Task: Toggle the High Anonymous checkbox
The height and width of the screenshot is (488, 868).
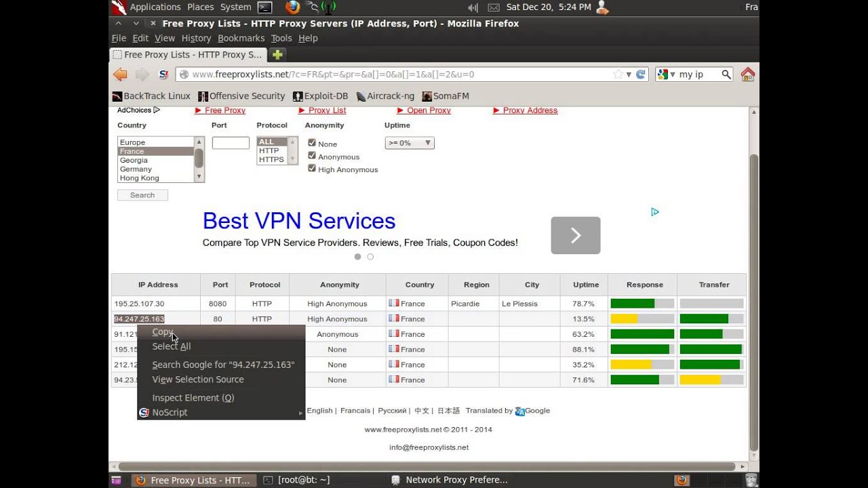Action: [x=312, y=168]
